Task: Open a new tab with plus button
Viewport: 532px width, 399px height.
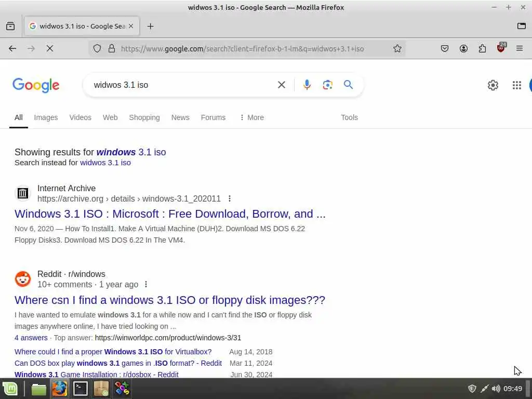Action: click(x=150, y=26)
